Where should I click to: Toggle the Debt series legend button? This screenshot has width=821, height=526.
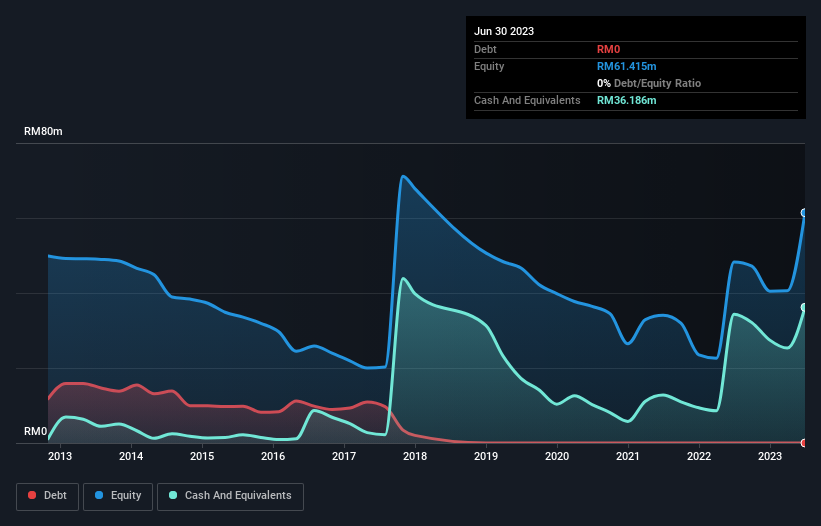click(x=47, y=496)
